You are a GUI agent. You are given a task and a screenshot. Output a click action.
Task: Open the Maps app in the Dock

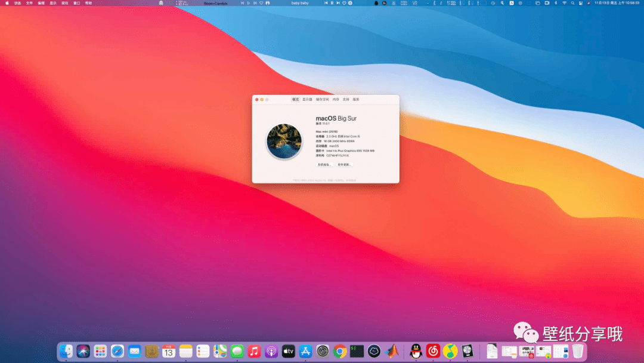(220, 351)
